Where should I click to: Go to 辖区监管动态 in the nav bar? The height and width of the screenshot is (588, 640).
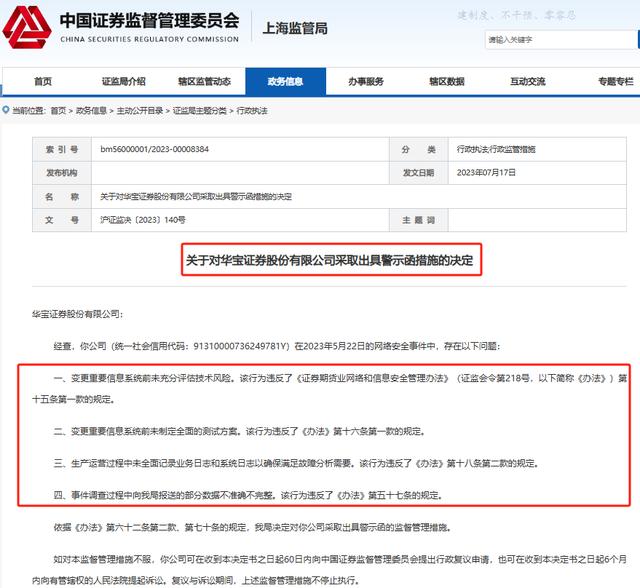204,81
